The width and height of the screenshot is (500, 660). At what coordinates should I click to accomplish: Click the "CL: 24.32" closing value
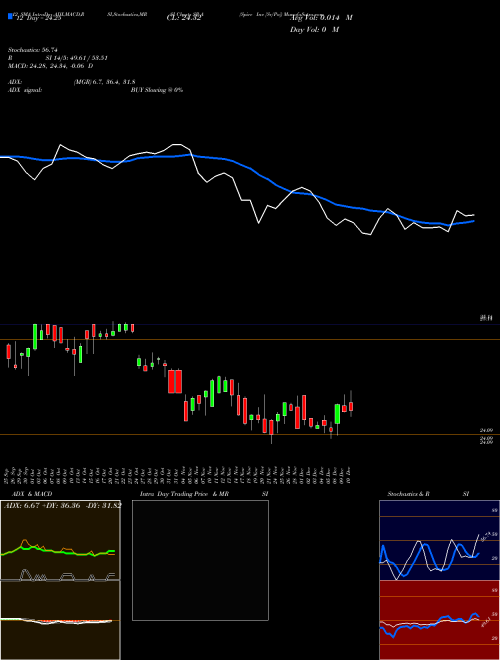[184, 18]
